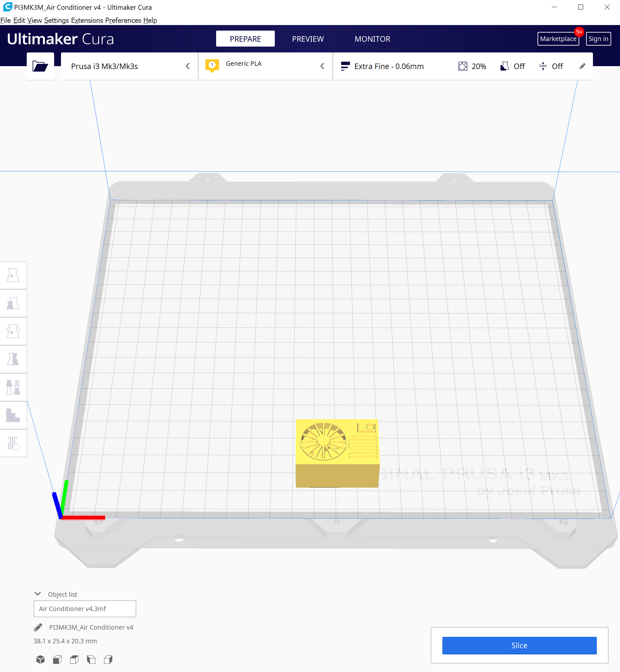Switch to front view cube icon
620x672 pixels.
(57, 659)
